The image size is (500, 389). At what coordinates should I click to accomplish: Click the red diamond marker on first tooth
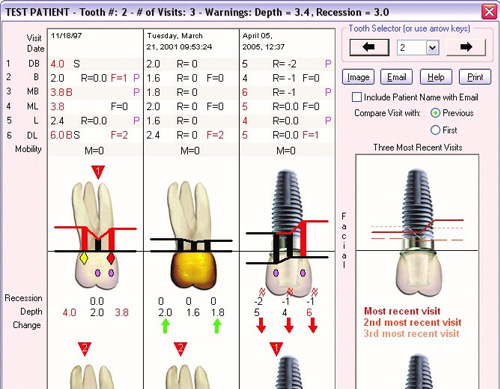coord(111,258)
